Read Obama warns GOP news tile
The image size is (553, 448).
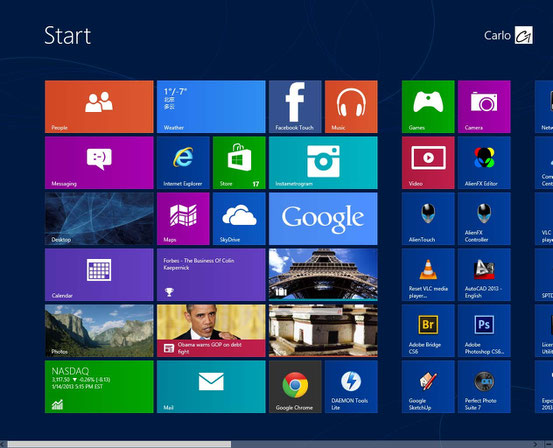(211, 331)
